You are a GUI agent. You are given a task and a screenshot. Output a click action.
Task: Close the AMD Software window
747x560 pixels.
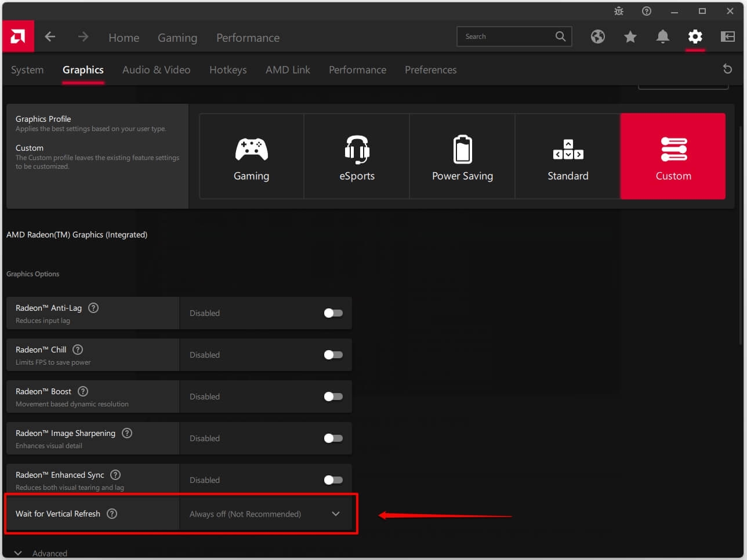click(x=730, y=11)
